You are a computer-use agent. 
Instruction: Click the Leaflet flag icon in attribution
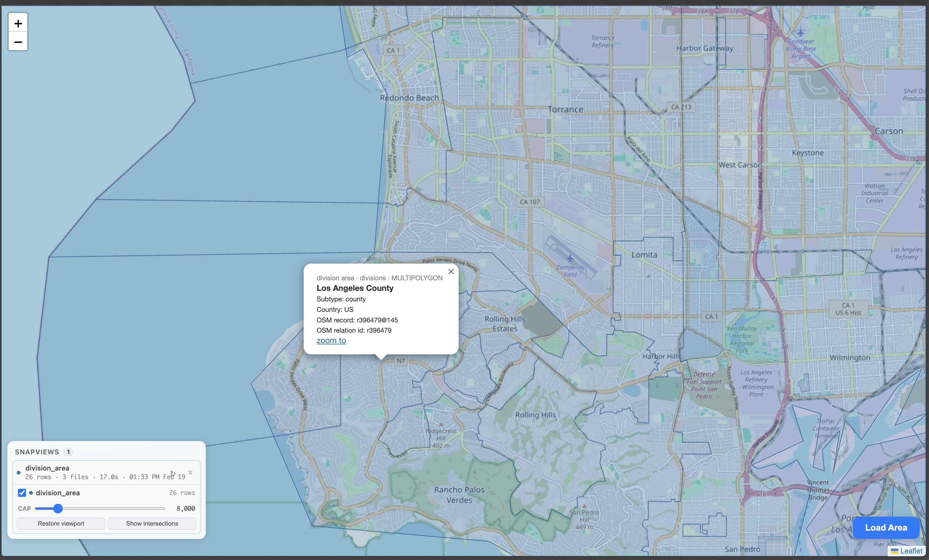coord(895,551)
